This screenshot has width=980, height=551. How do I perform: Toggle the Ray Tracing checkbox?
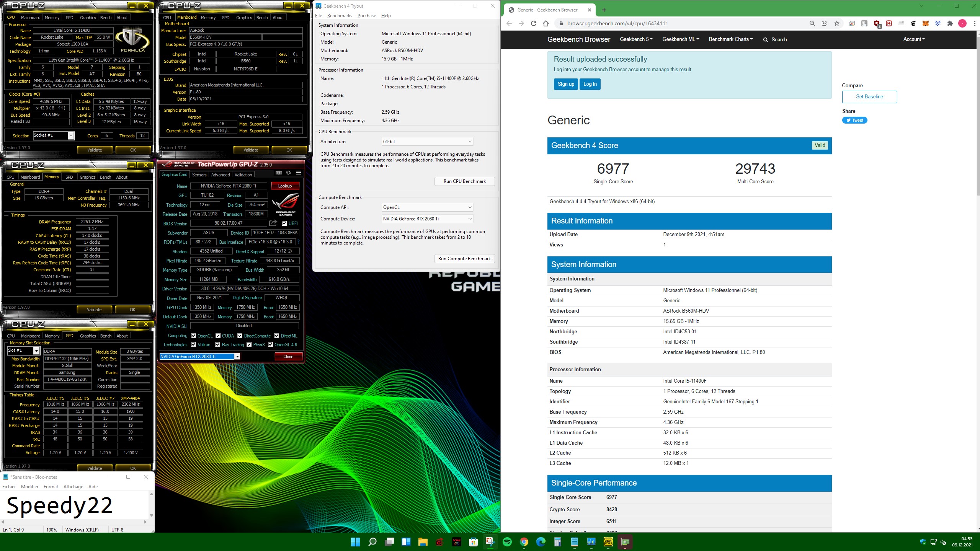[218, 345]
